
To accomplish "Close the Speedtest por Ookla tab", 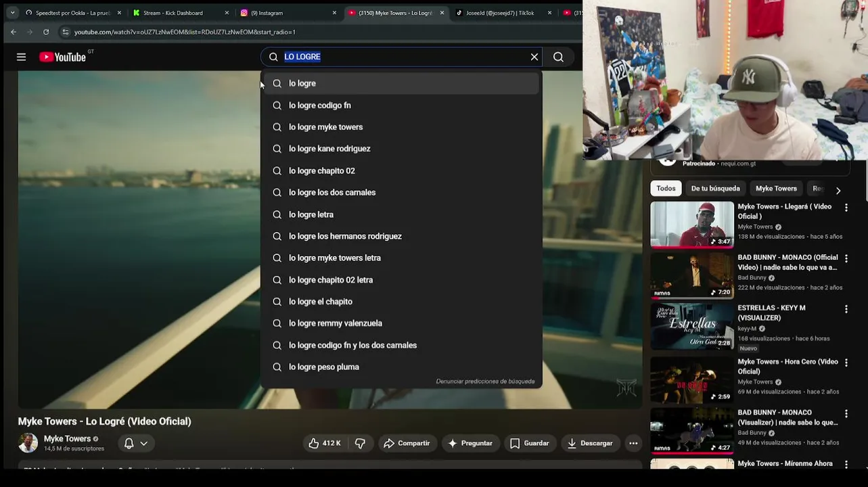I will [x=119, y=13].
